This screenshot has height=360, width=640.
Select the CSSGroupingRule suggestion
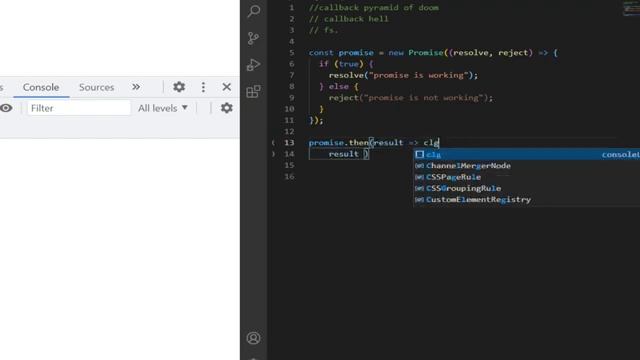click(527, 188)
